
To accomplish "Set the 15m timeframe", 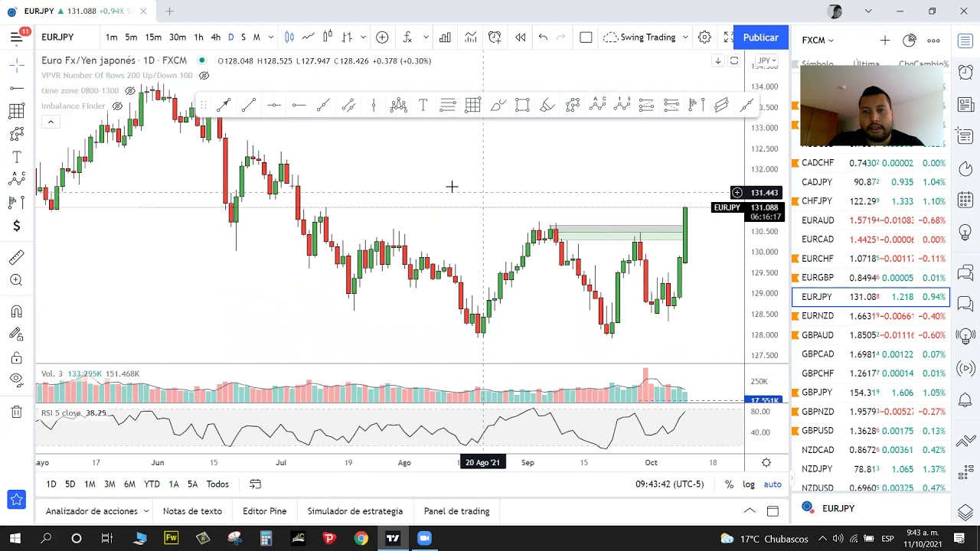I will point(153,37).
